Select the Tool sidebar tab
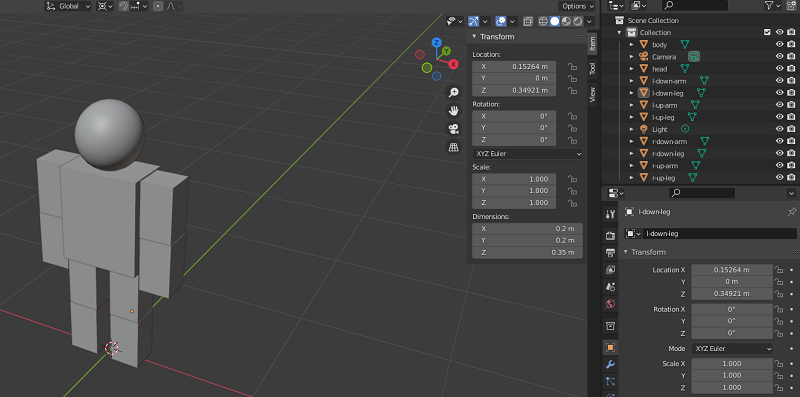Viewport: 800px width, 397px height. coord(592,68)
